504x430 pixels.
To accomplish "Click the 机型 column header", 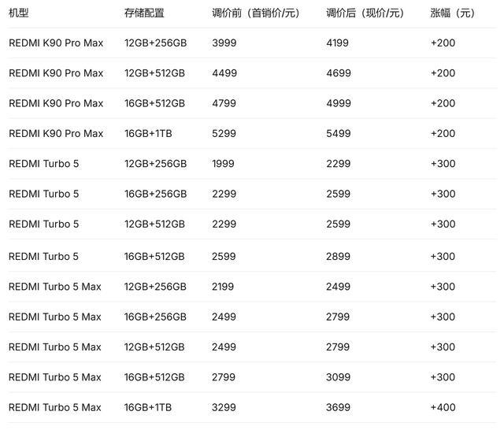I will pyautogui.click(x=19, y=13).
